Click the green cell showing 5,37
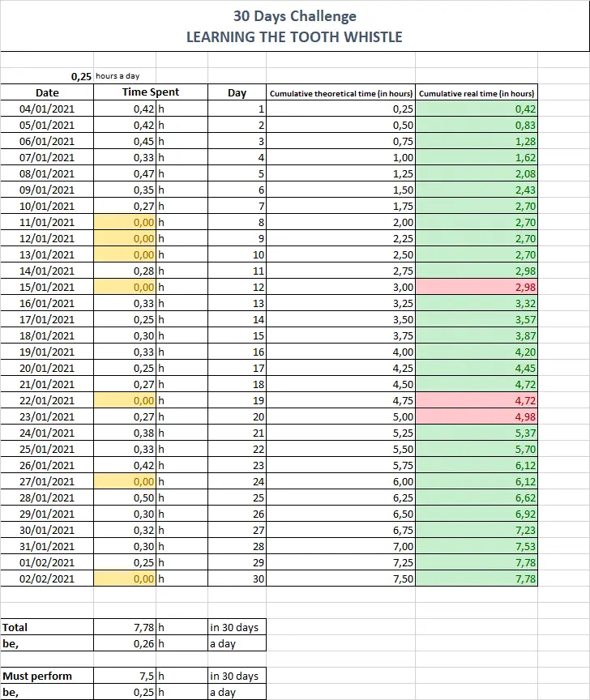The image size is (590, 700). (x=477, y=433)
